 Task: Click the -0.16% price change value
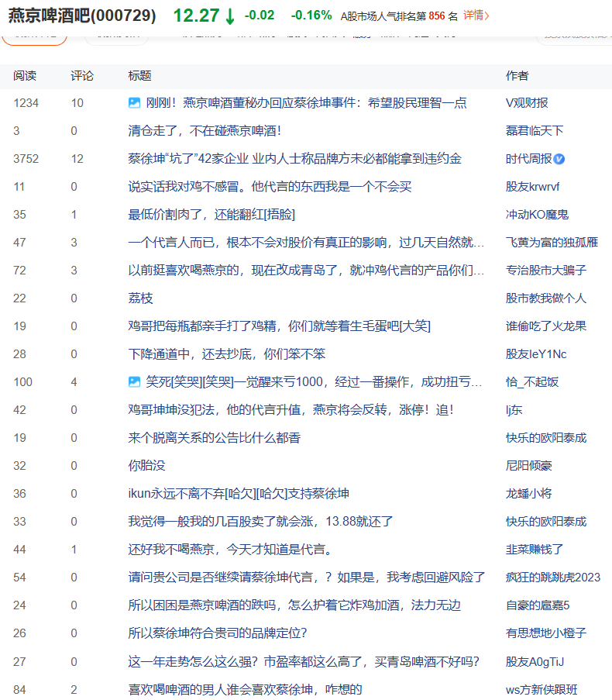[x=311, y=16]
